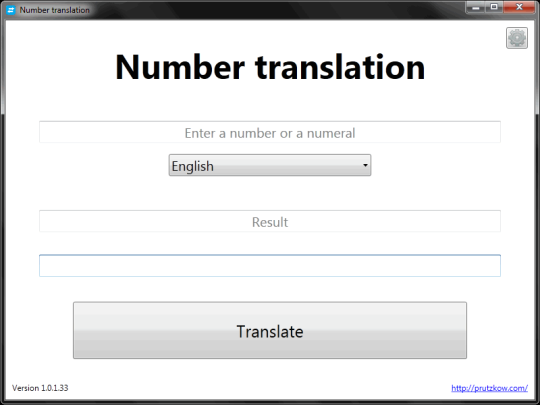Click the Translate button
This screenshot has height=405, width=540.
[x=270, y=330]
